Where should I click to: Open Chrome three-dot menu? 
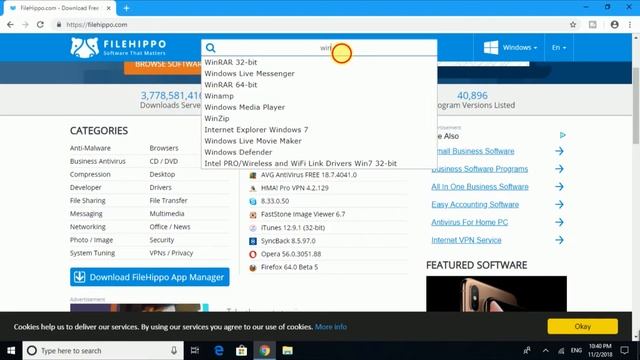tap(630, 24)
